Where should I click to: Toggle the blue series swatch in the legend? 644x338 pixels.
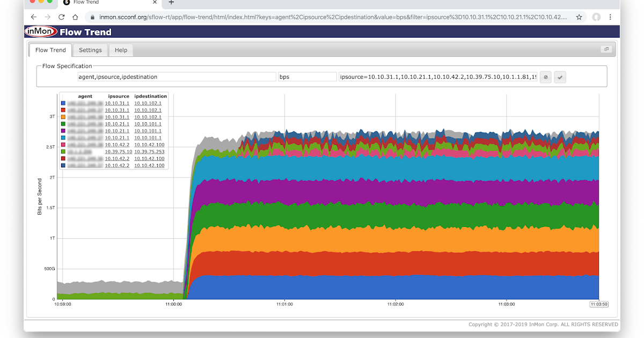63,103
